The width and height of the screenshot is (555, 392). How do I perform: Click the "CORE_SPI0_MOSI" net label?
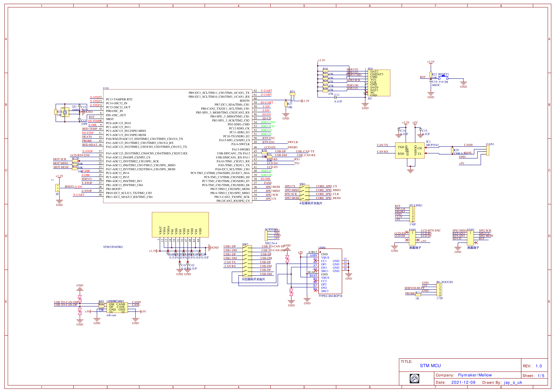click(x=328, y=198)
